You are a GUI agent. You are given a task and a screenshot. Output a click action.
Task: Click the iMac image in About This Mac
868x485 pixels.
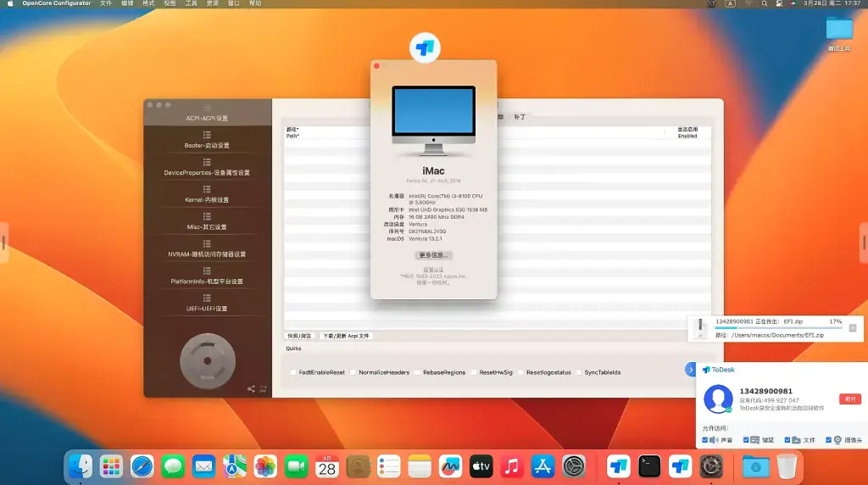pyautogui.click(x=433, y=120)
